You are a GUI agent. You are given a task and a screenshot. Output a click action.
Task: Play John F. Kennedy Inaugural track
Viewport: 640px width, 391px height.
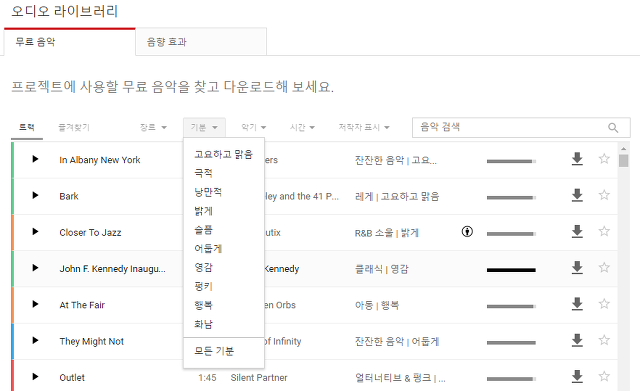point(35,268)
